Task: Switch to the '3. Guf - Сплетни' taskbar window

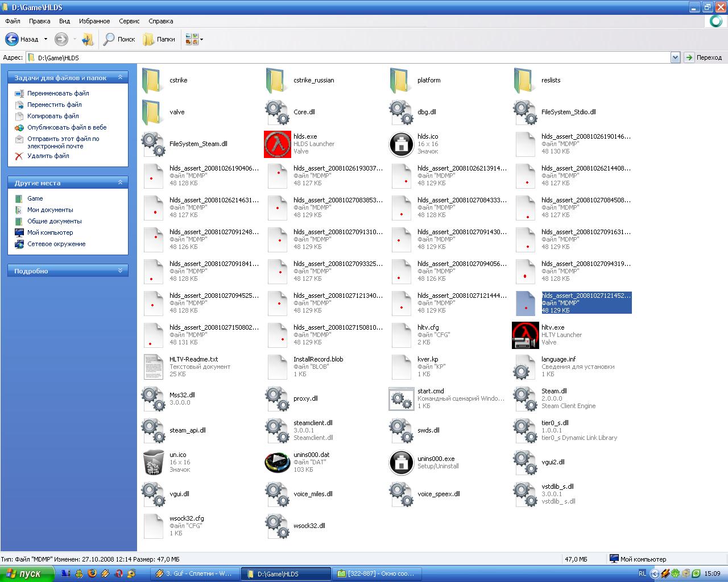Action: [x=195, y=573]
